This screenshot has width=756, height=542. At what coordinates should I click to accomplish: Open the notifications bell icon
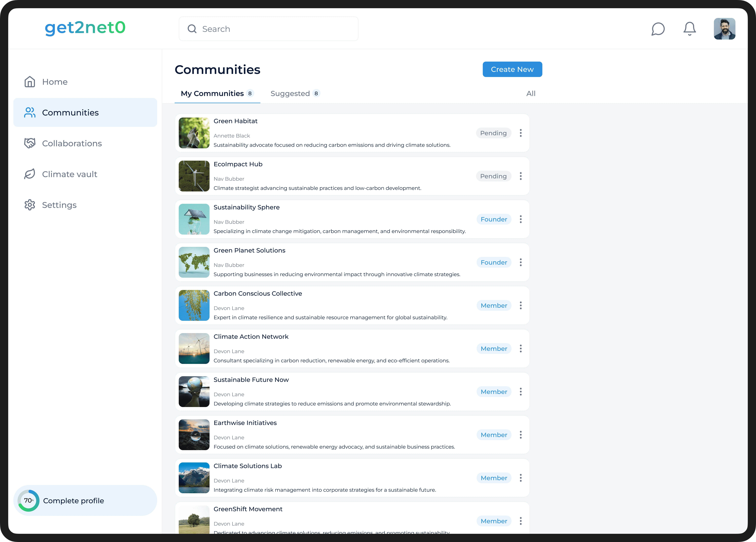tap(690, 29)
